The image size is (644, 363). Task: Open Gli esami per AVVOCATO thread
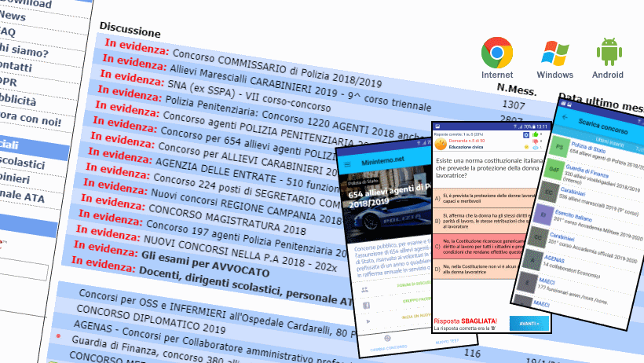[205, 263]
